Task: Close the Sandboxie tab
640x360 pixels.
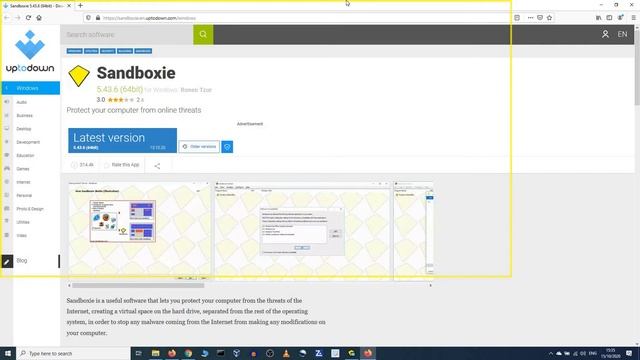Action: (69, 6)
